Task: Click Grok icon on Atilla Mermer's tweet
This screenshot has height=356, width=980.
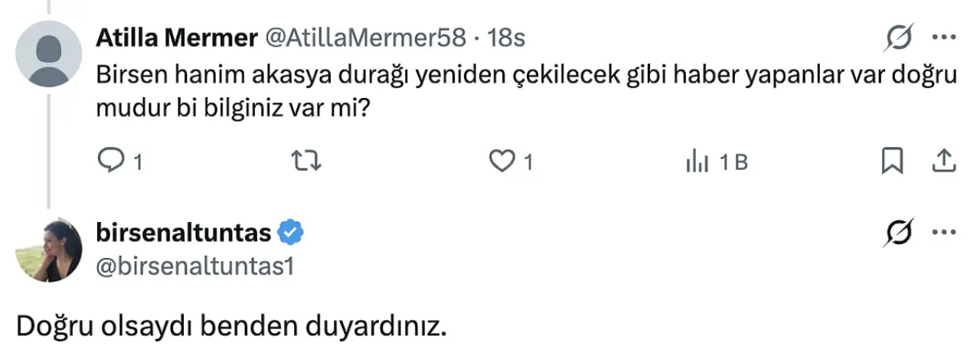Action: 896,38
